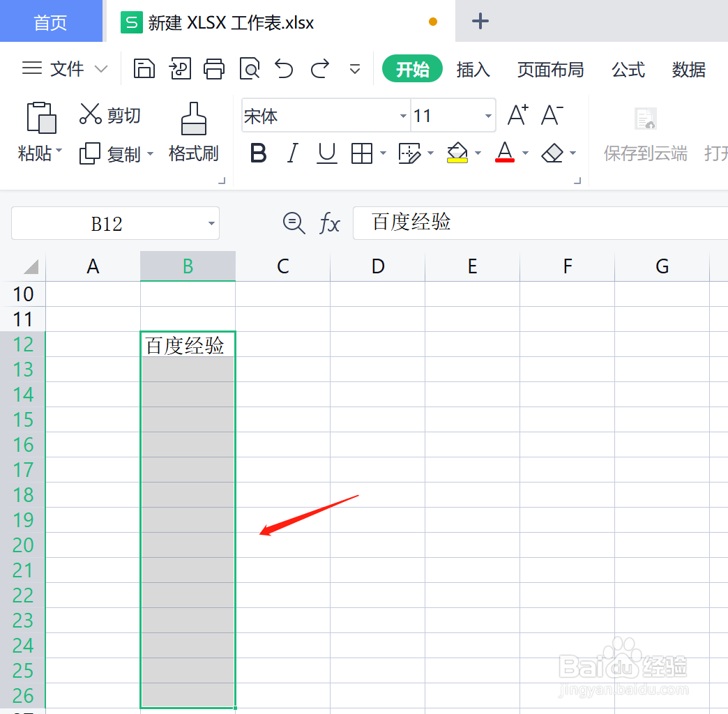Select row 26 header
The width and height of the screenshot is (728, 714).
pyautogui.click(x=23, y=695)
